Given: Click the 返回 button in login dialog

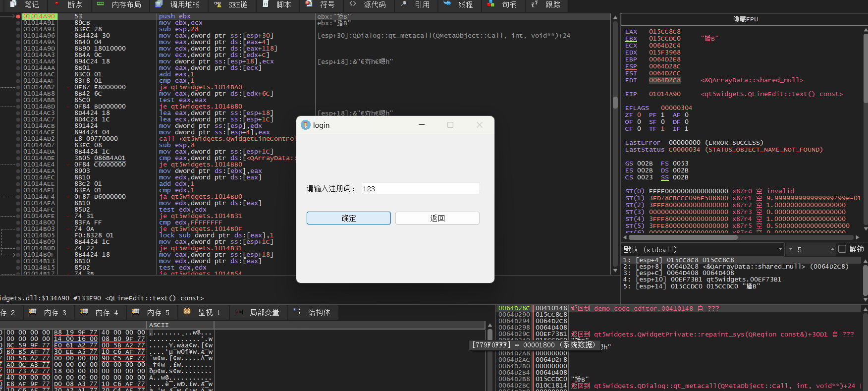Looking at the screenshot, I should click(x=437, y=218).
